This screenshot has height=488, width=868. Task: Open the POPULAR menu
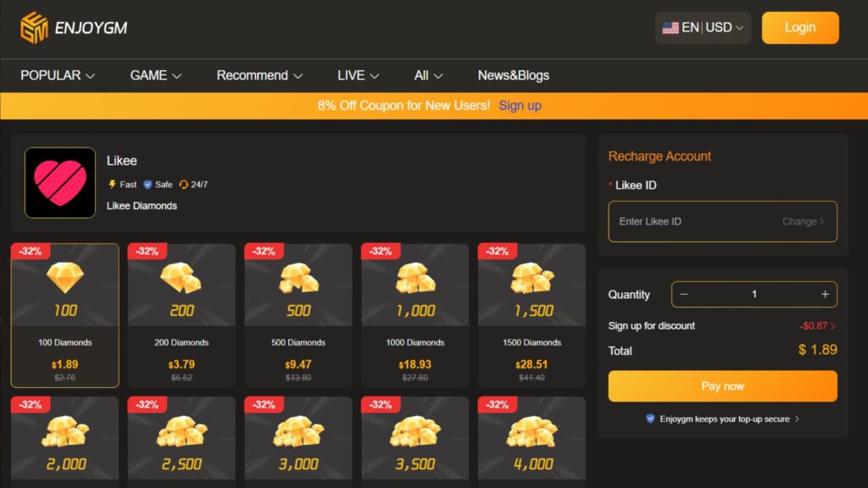pos(56,75)
